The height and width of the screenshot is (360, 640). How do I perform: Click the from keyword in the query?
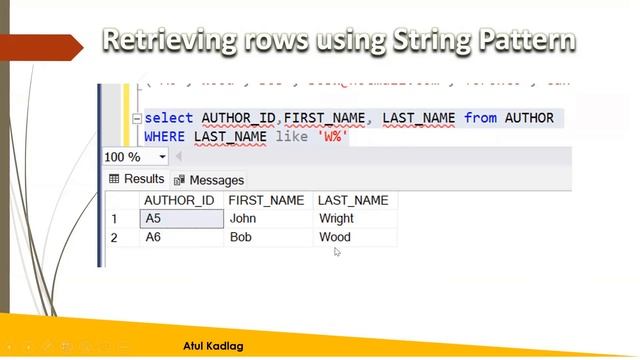coord(480,118)
